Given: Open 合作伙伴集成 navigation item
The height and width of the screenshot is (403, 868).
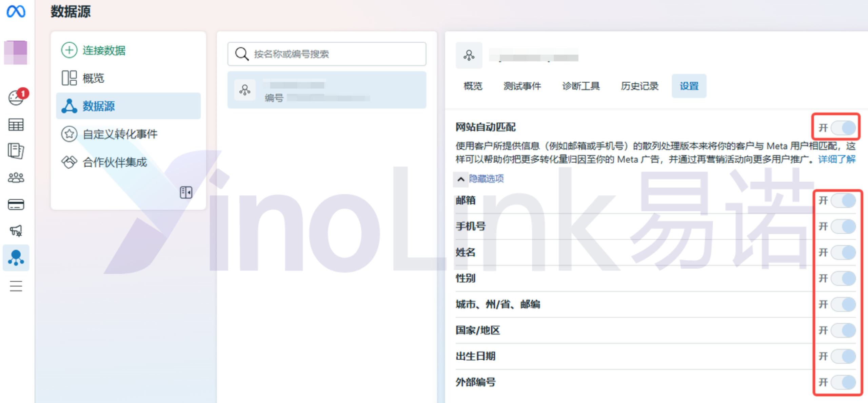Looking at the screenshot, I should coord(128,162).
